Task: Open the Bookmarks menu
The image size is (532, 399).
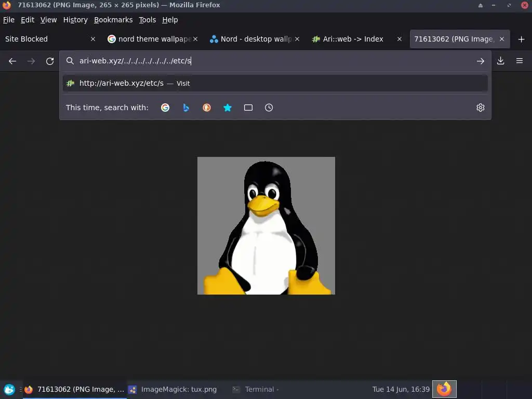Action: tap(113, 20)
